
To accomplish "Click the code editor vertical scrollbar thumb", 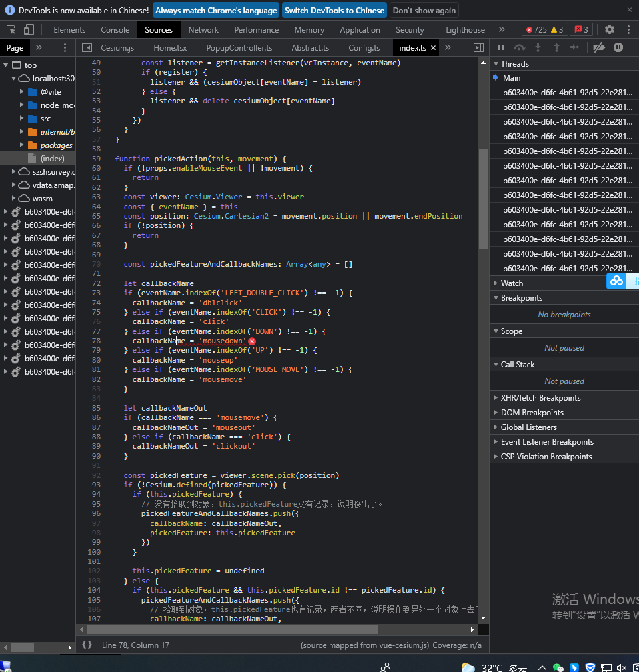I will (483, 199).
